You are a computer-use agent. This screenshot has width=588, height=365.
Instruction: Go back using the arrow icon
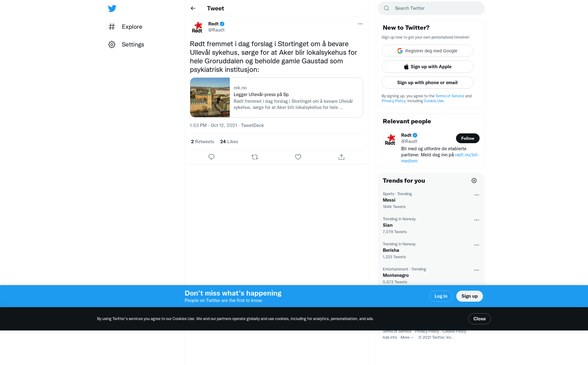tap(193, 8)
